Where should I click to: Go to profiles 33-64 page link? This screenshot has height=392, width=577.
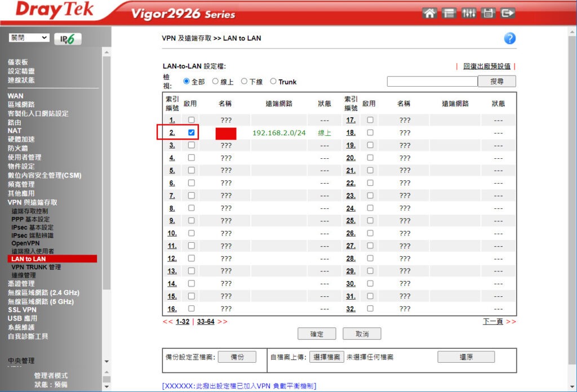[x=206, y=322]
